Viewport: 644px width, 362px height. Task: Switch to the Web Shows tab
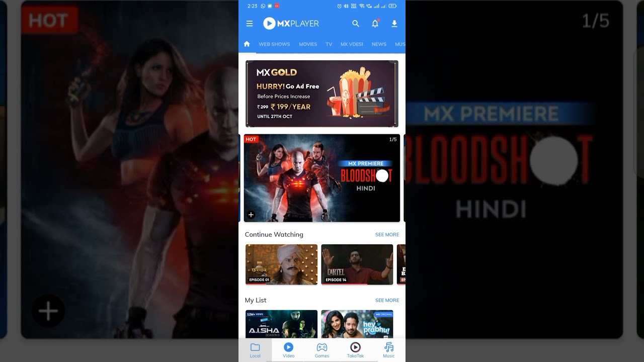pyautogui.click(x=274, y=44)
